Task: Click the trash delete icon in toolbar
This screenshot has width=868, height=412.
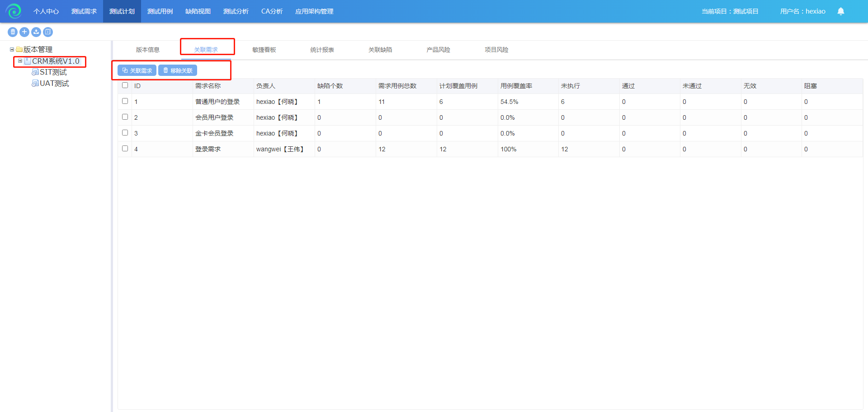Action: point(13,32)
